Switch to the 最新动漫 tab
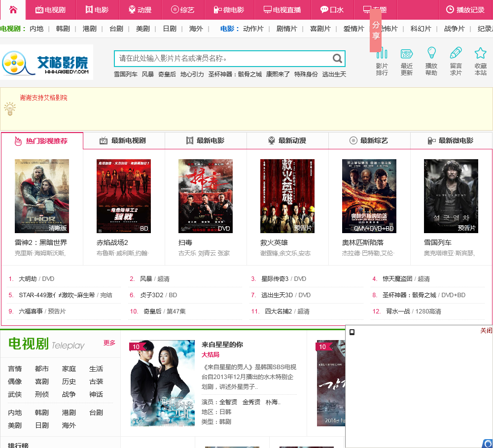The width and height of the screenshot is (493, 448). pos(287,140)
